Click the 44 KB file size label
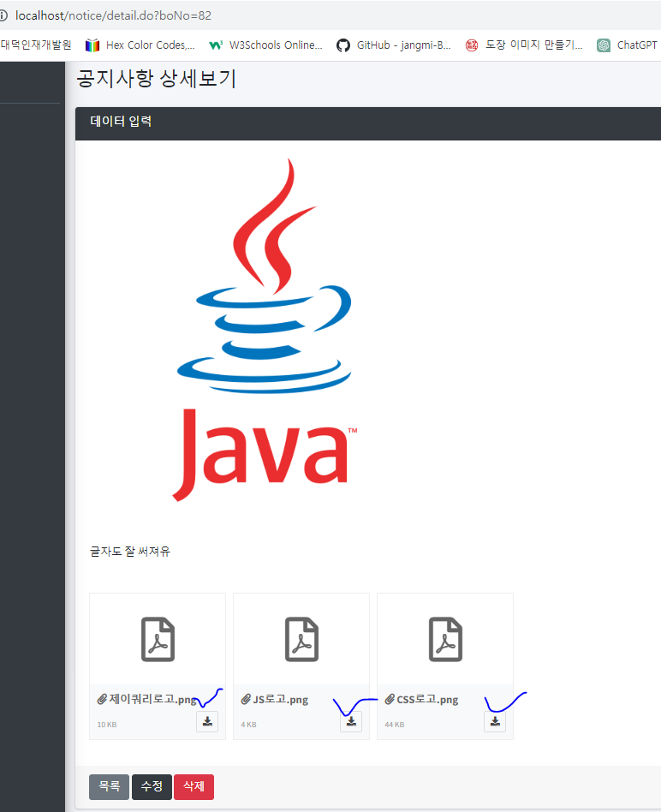This screenshot has width=661, height=812. [x=395, y=725]
